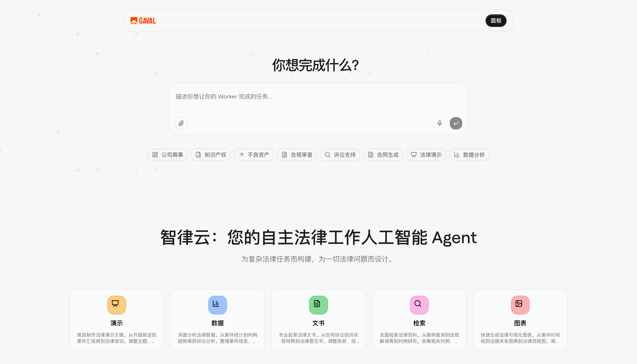The image size is (637, 364).
Task: Select the 公司商事 category chip
Action: 167,155
